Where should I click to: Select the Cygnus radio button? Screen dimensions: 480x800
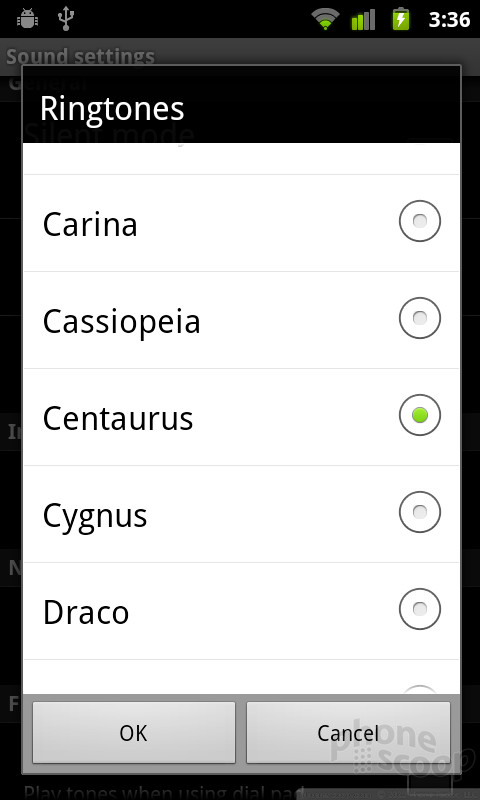(419, 512)
